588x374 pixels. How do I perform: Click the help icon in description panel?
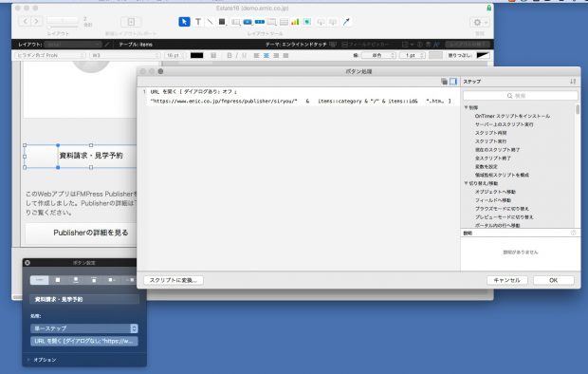pos(573,233)
